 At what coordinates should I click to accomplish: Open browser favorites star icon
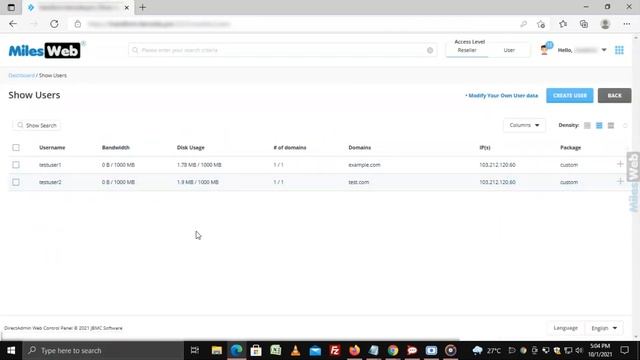click(563, 24)
